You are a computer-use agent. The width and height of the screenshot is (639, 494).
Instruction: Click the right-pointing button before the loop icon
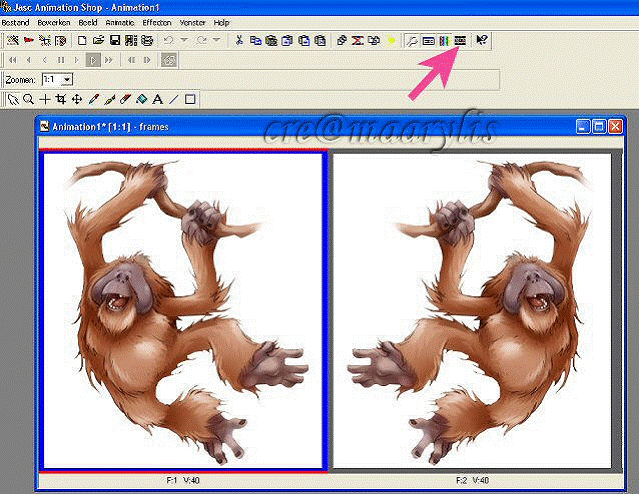pyautogui.click(x=147, y=60)
